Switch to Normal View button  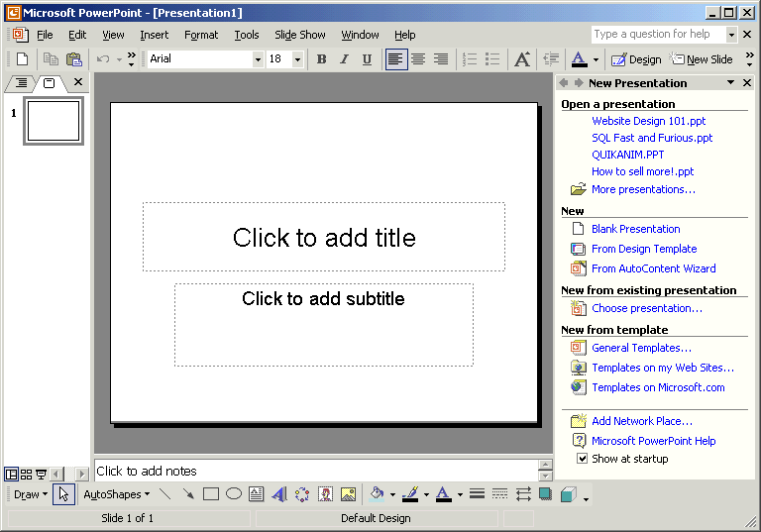point(11,474)
